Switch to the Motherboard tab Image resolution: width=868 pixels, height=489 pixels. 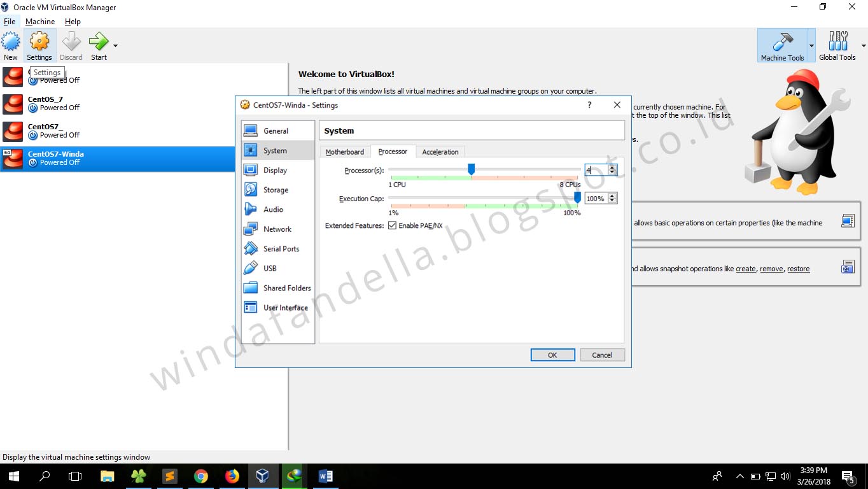345,152
